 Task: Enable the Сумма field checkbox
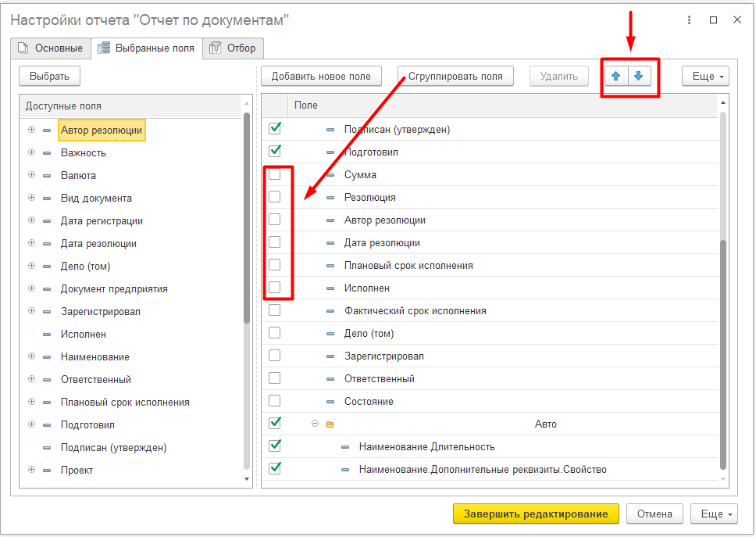point(274,174)
